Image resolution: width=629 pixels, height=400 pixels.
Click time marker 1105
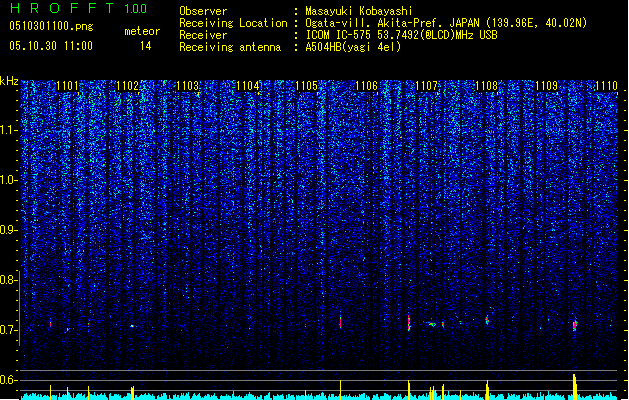tap(306, 86)
